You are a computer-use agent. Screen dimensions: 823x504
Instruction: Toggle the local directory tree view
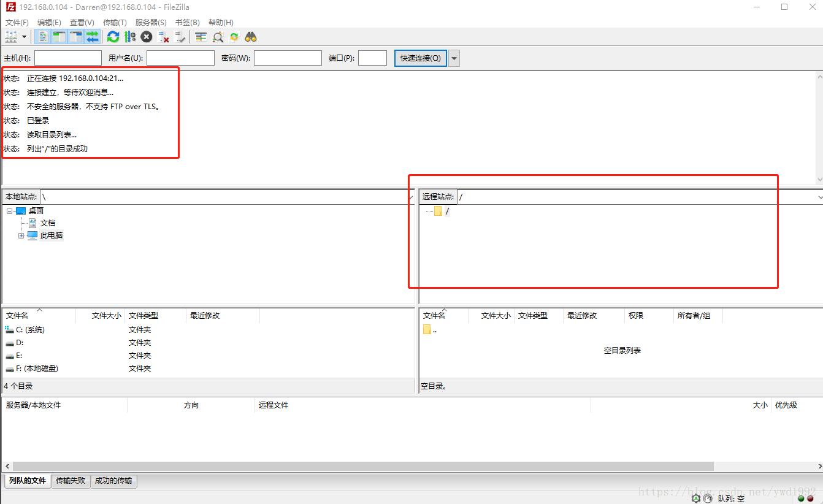(x=59, y=37)
